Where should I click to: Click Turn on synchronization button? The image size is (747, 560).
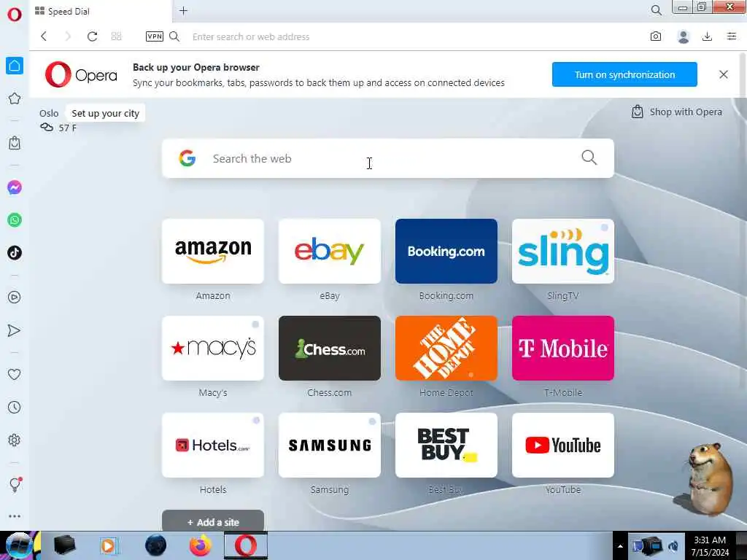click(x=624, y=74)
